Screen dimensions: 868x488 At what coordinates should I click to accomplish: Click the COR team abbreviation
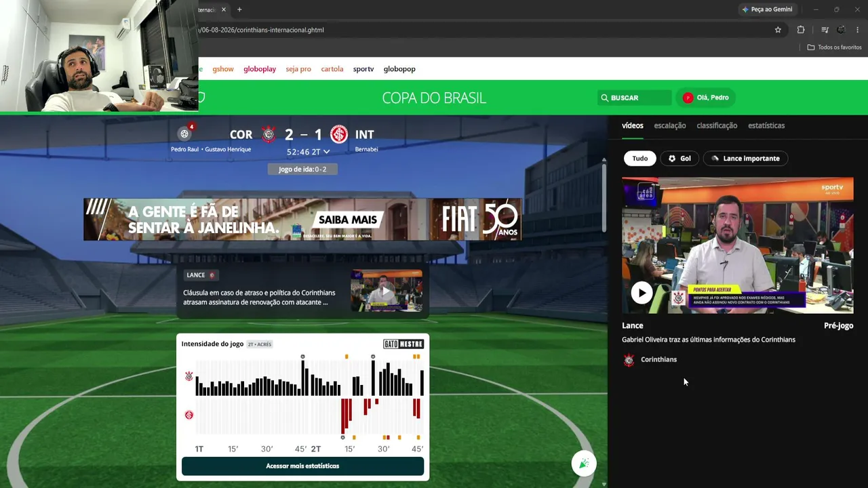241,135
